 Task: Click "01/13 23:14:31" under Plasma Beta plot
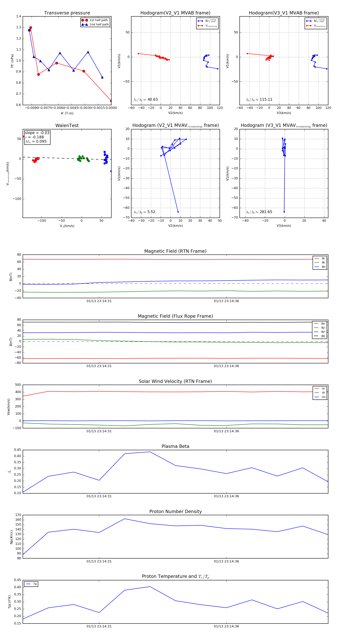[99, 496]
